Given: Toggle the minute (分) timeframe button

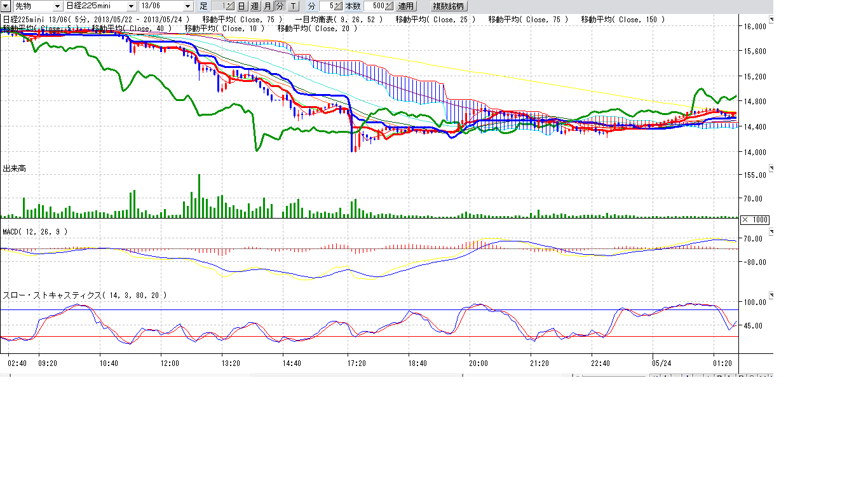Looking at the screenshot, I should [x=280, y=6].
